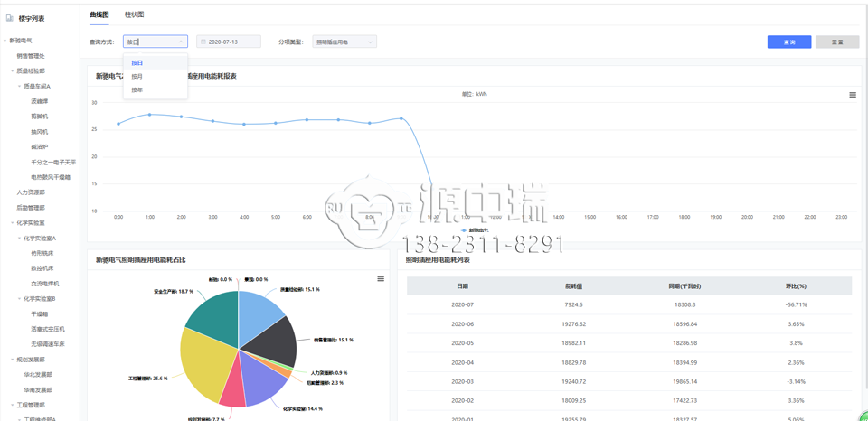
Task: Click the 1:00 data point on curve
Action: pos(150,115)
